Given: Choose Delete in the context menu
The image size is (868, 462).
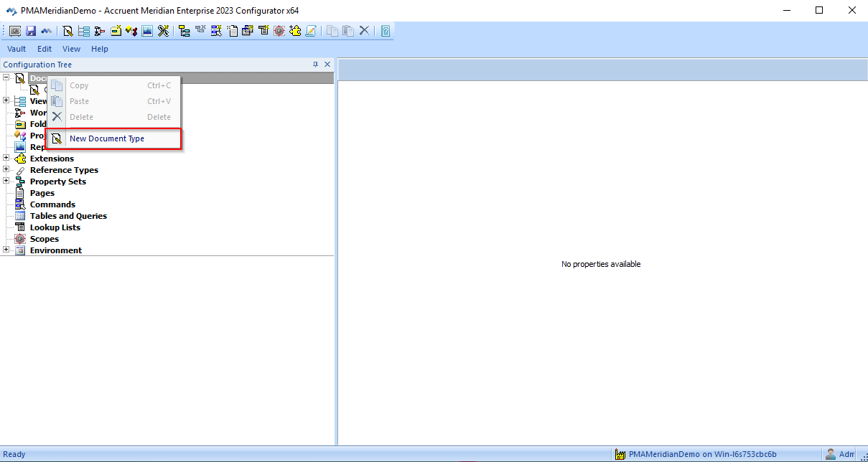Looking at the screenshot, I should (x=114, y=117).
